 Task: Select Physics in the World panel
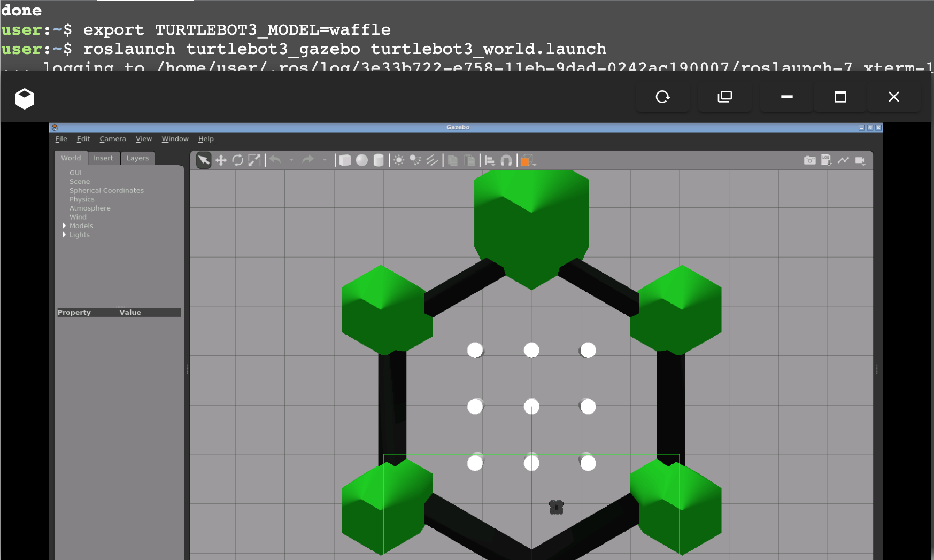(82, 199)
